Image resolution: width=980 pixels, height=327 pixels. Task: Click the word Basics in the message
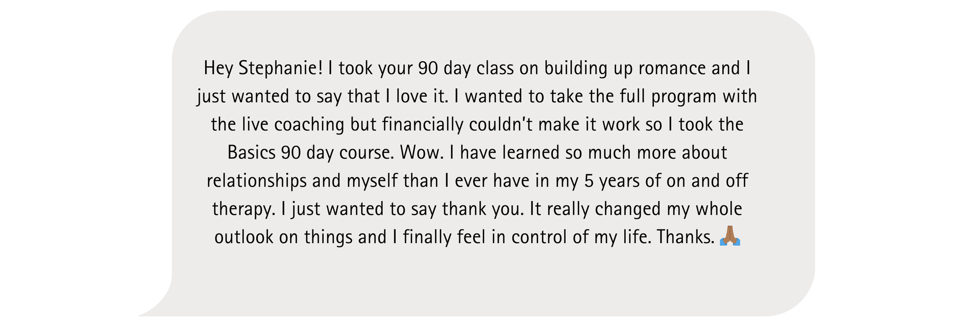tap(251, 152)
